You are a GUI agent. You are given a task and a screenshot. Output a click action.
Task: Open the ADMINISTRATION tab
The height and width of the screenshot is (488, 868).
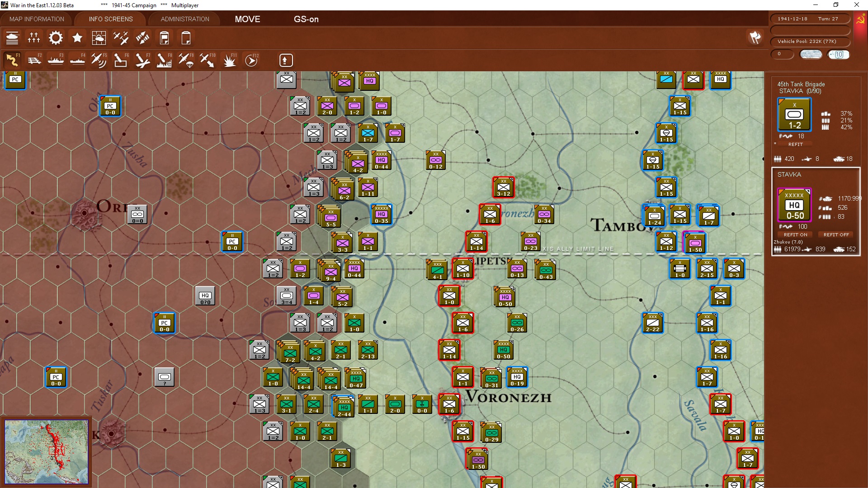pyautogui.click(x=185, y=19)
